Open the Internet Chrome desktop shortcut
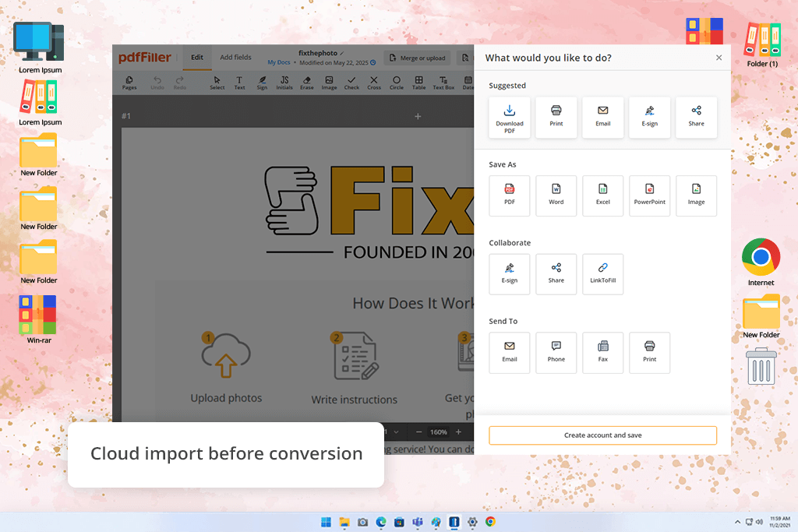Image resolution: width=798 pixels, height=532 pixels. point(761,262)
